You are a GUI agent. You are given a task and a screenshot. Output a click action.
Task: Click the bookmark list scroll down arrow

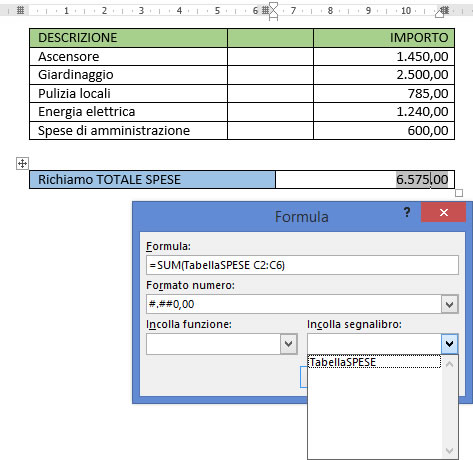point(449,451)
